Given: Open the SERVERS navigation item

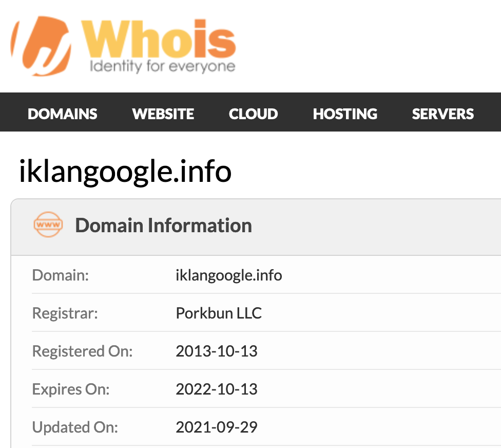Looking at the screenshot, I should 442,114.
